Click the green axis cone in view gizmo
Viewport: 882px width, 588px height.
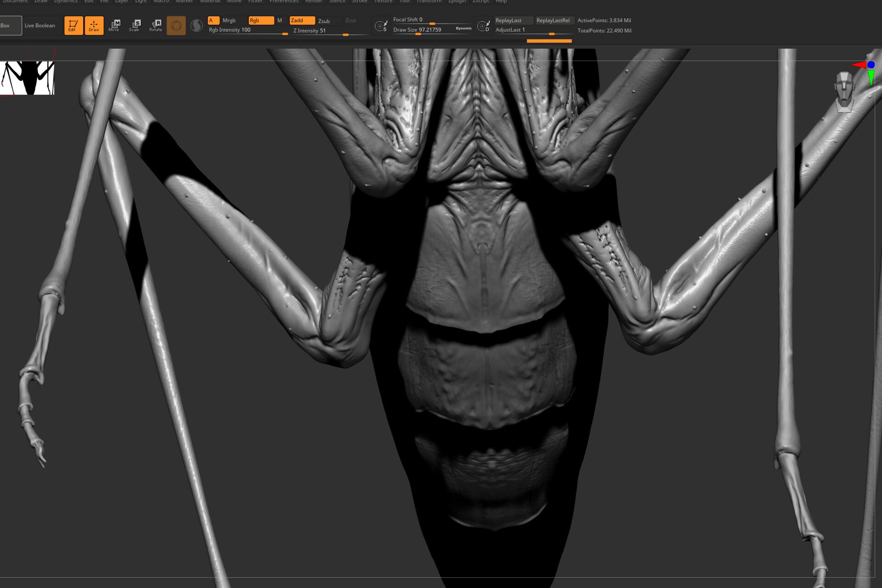pos(871,77)
